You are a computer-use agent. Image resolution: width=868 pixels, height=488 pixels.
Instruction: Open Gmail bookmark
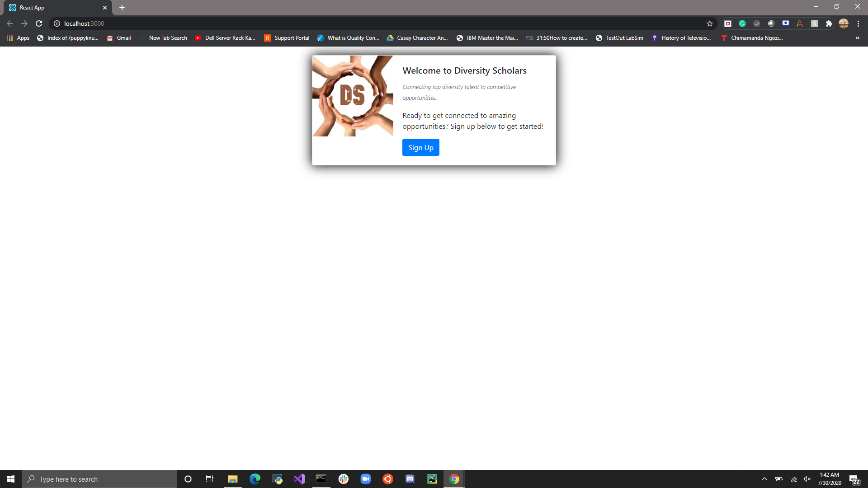click(x=119, y=38)
